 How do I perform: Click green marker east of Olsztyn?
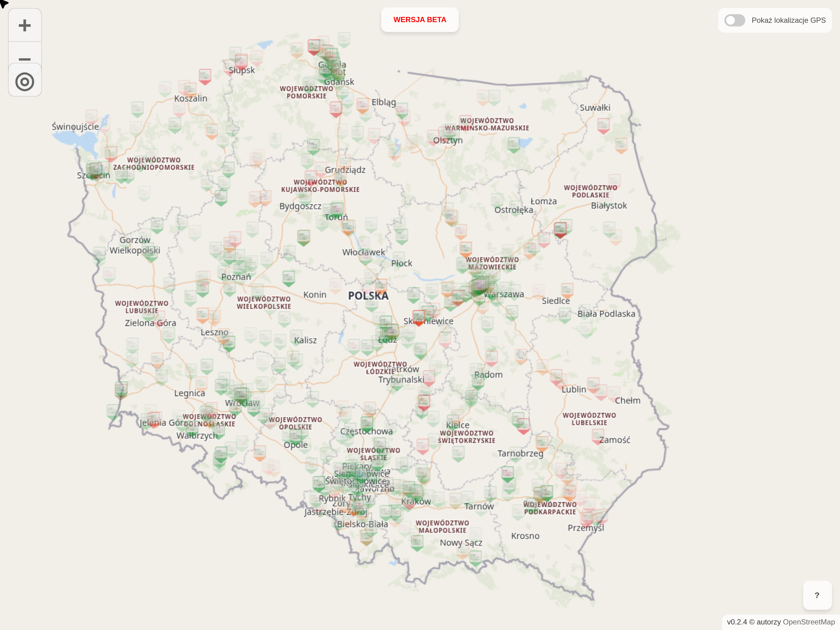click(513, 144)
